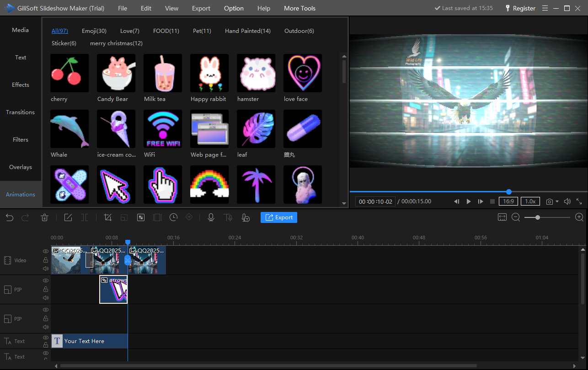Click the duration clock icon
Image resolution: width=588 pixels, height=370 pixels.
(173, 217)
